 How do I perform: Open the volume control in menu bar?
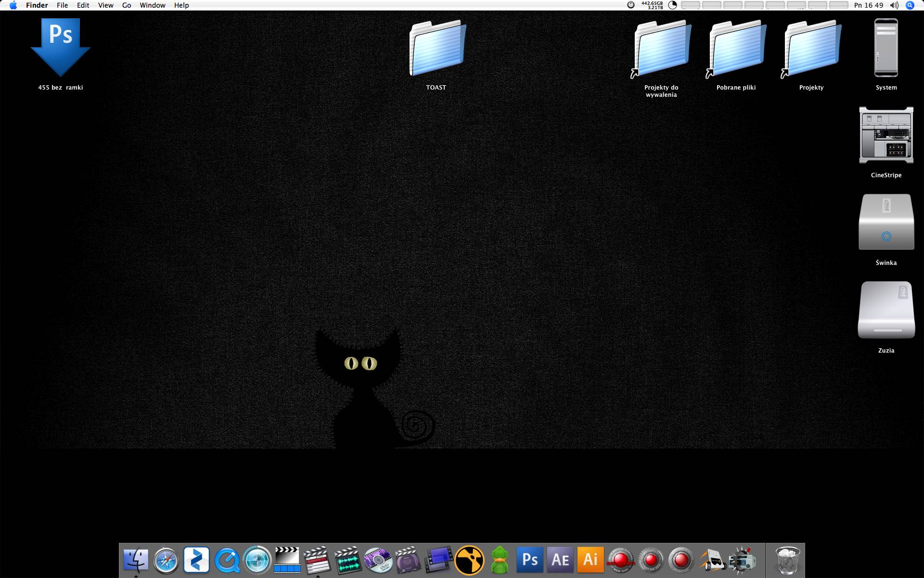click(894, 5)
